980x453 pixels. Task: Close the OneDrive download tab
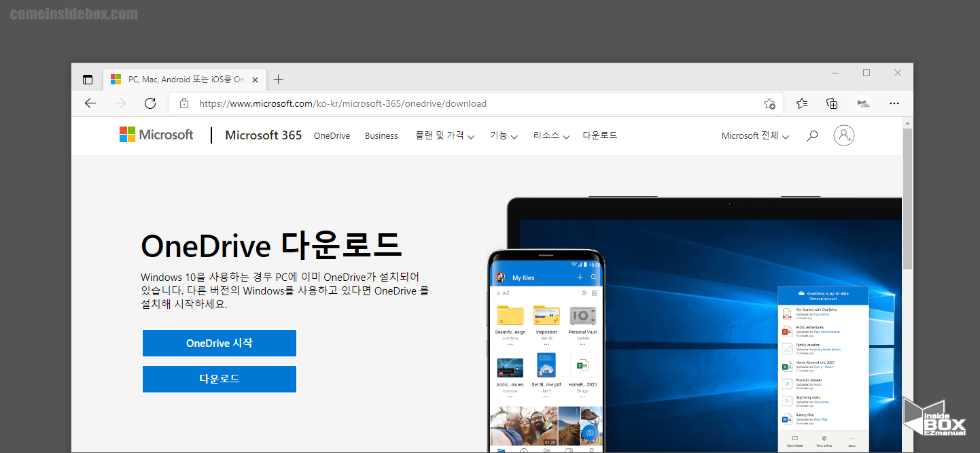point(256,80)
